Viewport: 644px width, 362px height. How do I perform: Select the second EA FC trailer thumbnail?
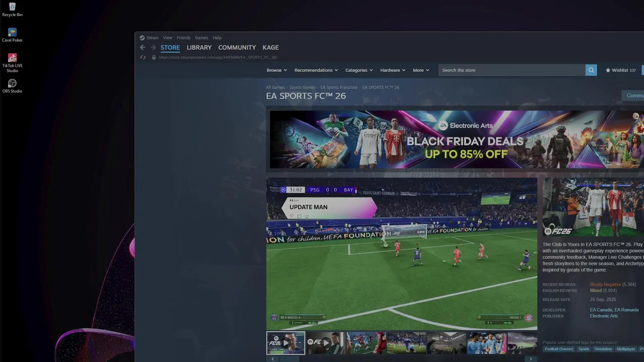tap(326, 343)
